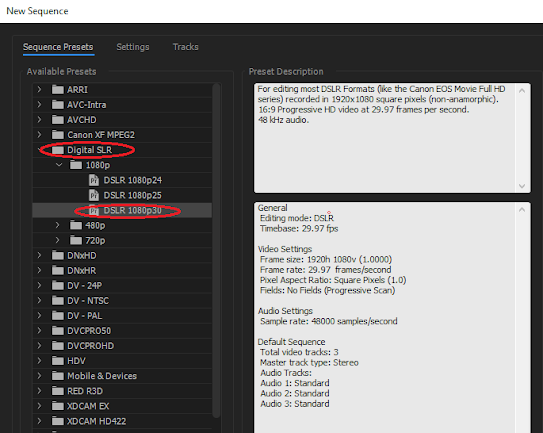Expand the Canon XF MPEG2 chevron
This screenshot has width=543, height=433.
pos(39,135)
